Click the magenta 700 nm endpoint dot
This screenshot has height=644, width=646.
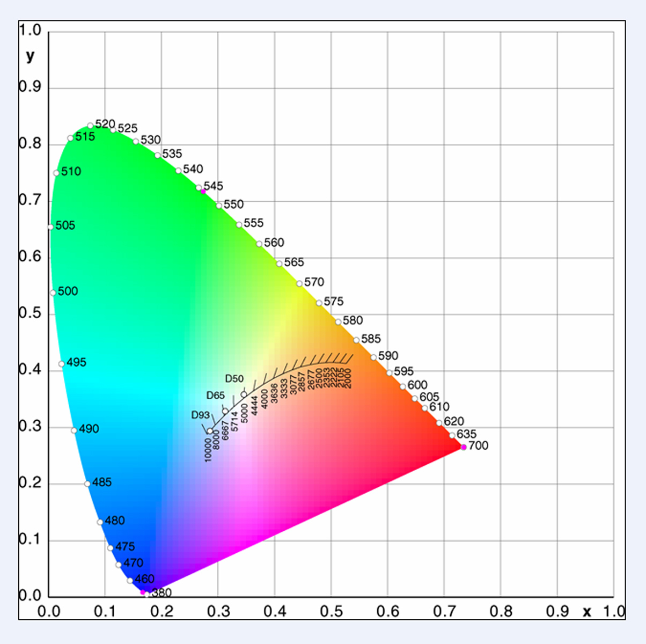pyautogui.click(x=464, y=447)
